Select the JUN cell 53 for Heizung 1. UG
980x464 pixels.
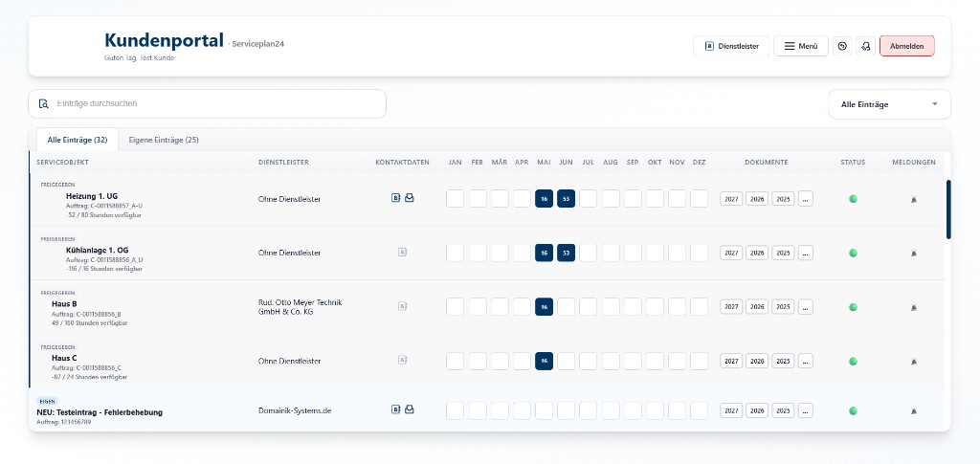click(x=567, y=199)
